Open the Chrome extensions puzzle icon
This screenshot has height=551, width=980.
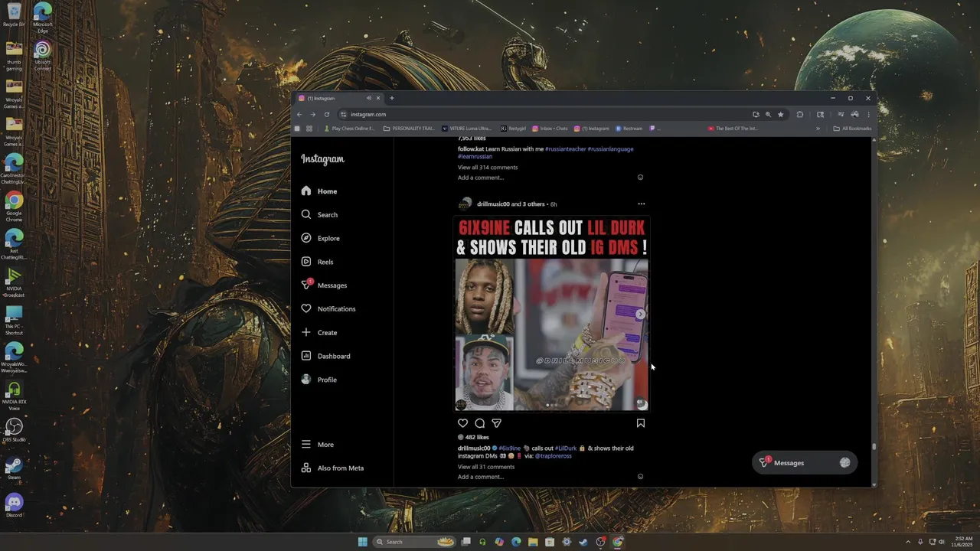click(800, 115)
